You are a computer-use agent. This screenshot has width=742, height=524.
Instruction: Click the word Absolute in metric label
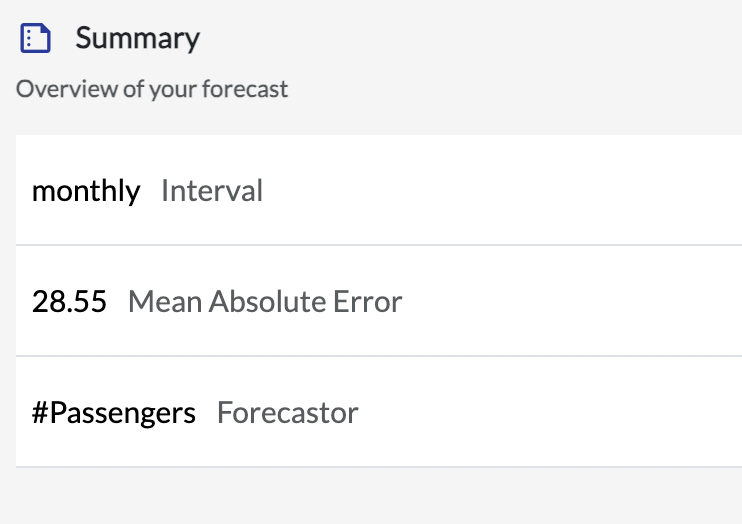(x=267, y=302)
